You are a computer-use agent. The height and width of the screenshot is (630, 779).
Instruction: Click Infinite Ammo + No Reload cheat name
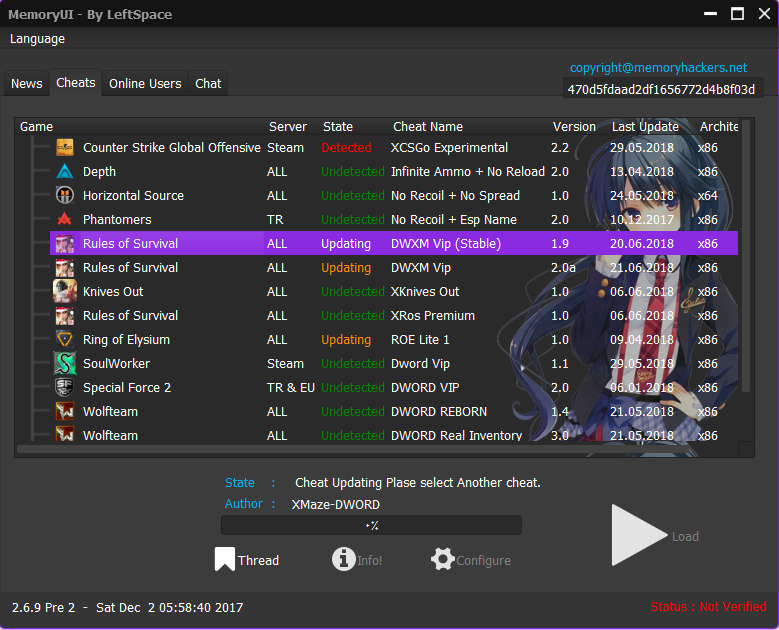467,171
